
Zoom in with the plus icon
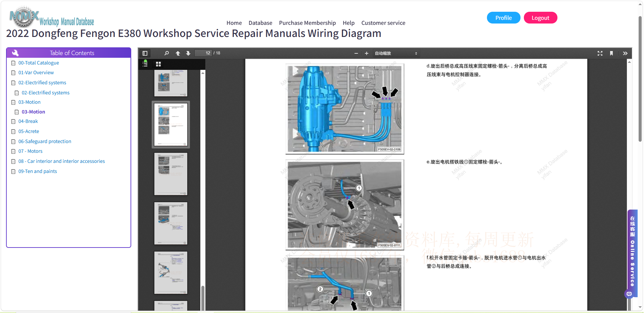366,53
